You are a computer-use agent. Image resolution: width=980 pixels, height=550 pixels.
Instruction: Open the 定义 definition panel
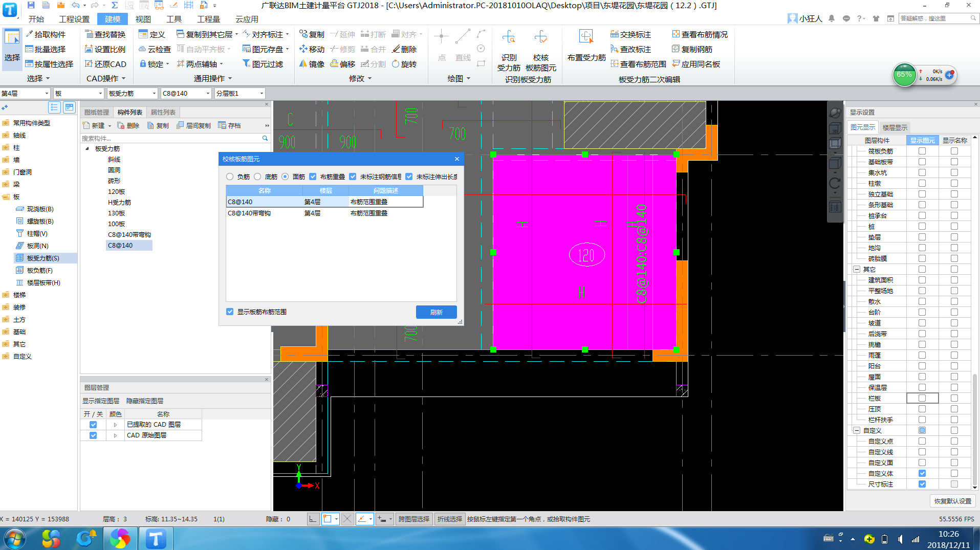click(x=152, y=34)
